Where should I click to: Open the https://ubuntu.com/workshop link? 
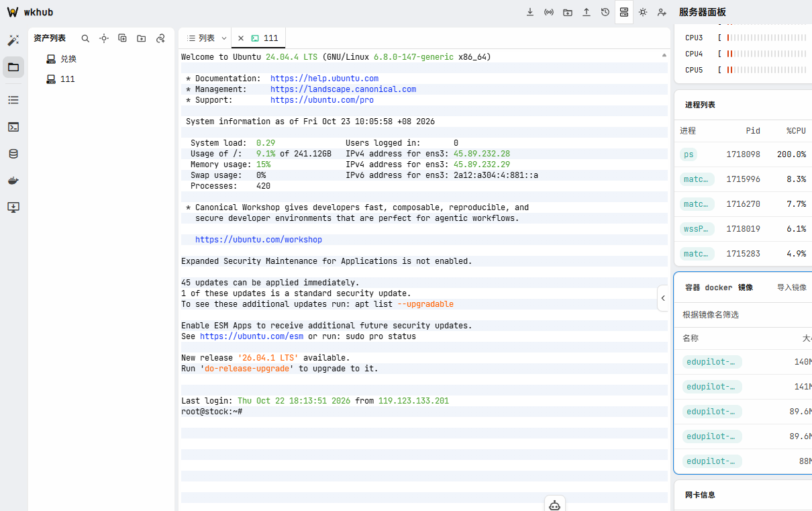pyautogui.click(x=258, y=240)
